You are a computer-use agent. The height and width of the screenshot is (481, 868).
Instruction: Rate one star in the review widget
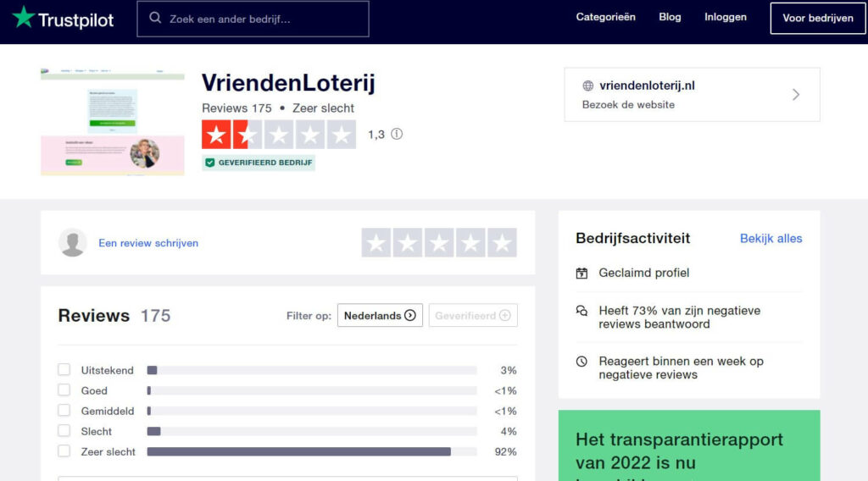pos(376,243)
